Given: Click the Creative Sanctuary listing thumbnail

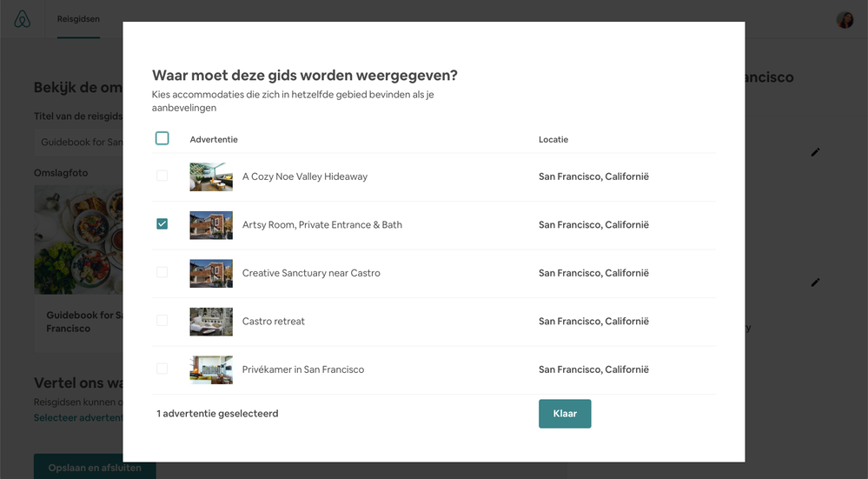Looking at the screenshot, I should pos(211,273).
